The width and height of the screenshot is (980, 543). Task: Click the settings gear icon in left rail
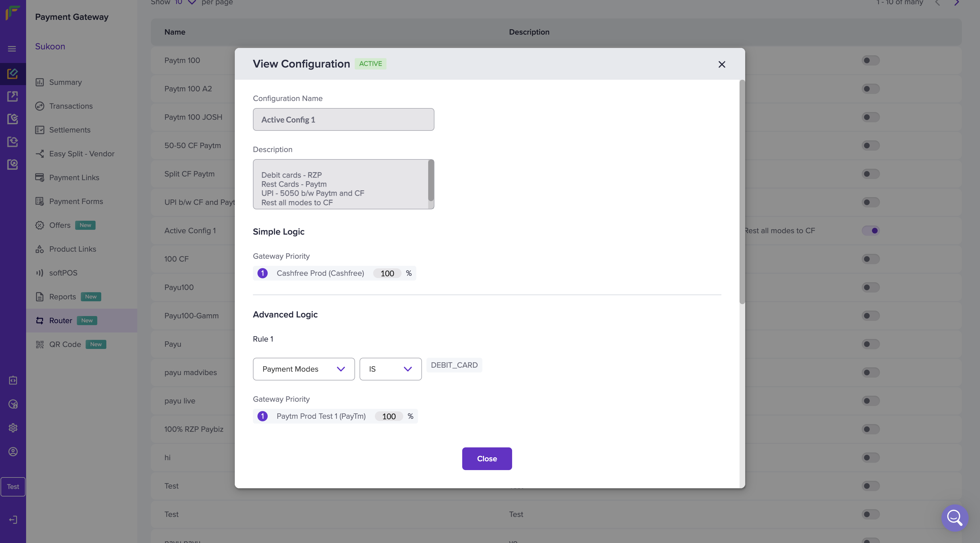point(13,428)
